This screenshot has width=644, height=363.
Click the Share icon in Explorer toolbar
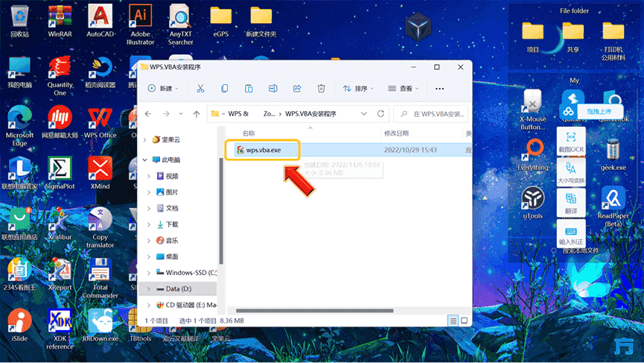(x=297, y=89)
